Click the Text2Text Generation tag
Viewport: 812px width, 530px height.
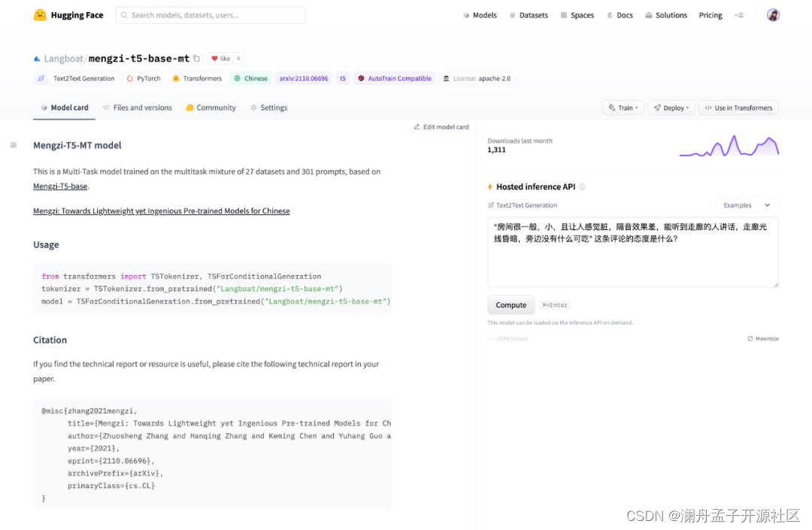(76, 79)
